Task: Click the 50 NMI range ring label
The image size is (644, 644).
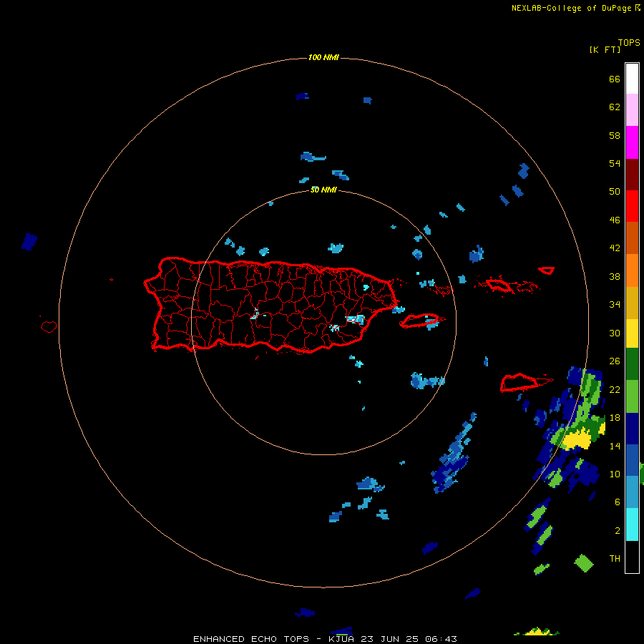Action: point(323,190)
